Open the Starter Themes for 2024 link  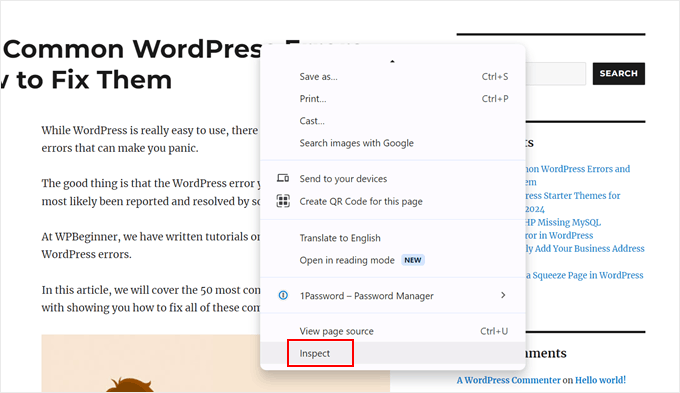[573, 202]
